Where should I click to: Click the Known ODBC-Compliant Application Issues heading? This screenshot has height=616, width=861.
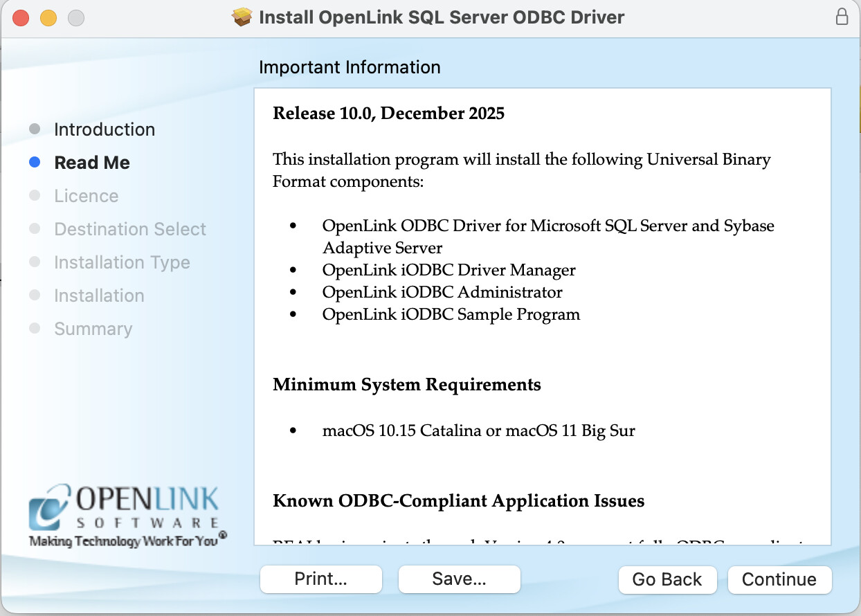(x=458, y=500)
